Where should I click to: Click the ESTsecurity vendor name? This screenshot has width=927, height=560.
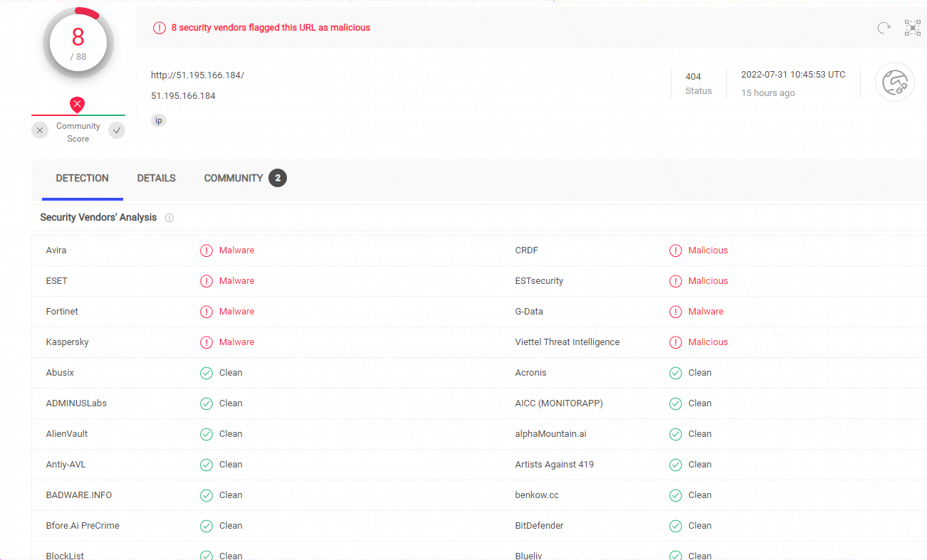pyautogui.click(x=539, y=281)
